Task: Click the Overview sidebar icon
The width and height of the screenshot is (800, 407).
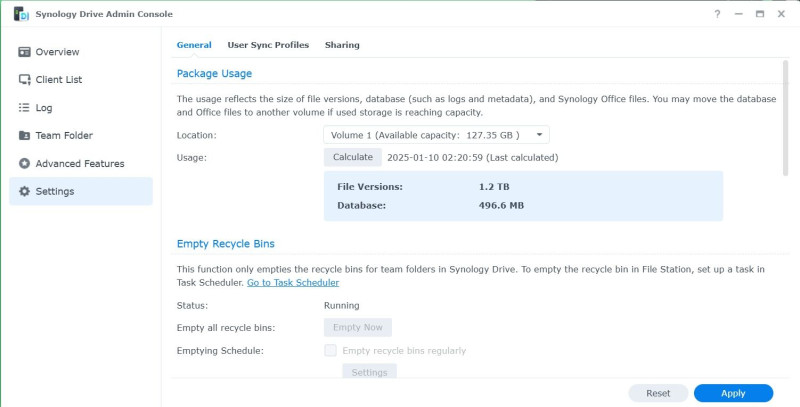Action: [24, 52]
